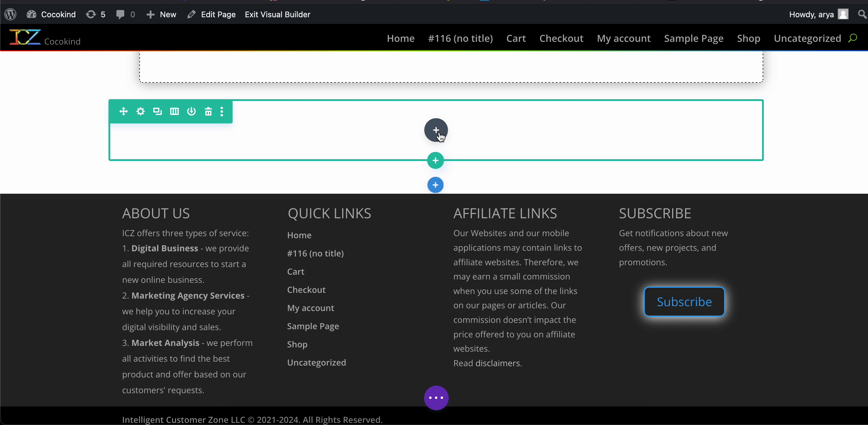
Task: Click Exit Visual Builder
Action: (x=277, y=15)
